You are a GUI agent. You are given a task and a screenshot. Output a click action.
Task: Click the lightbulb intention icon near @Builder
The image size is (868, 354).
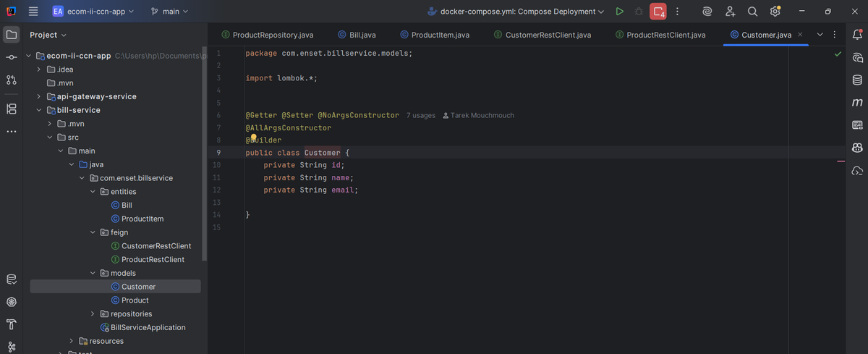coord(254,136)
